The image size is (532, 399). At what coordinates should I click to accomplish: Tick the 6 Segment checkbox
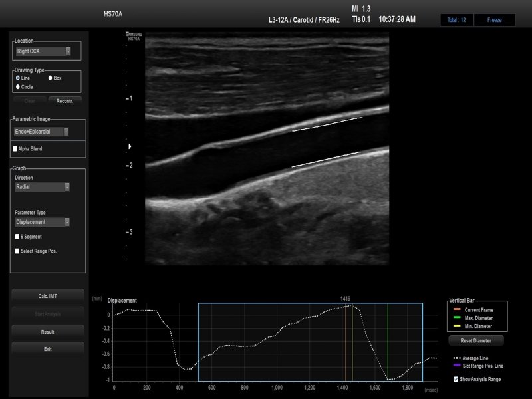click(x=17, y=236)
